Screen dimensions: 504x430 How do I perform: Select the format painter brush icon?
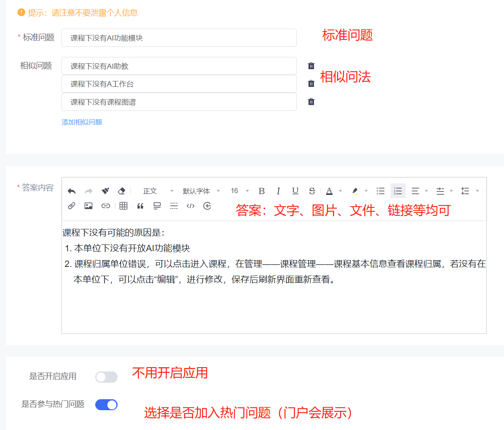pyautogui.click(x=105, y=191)
